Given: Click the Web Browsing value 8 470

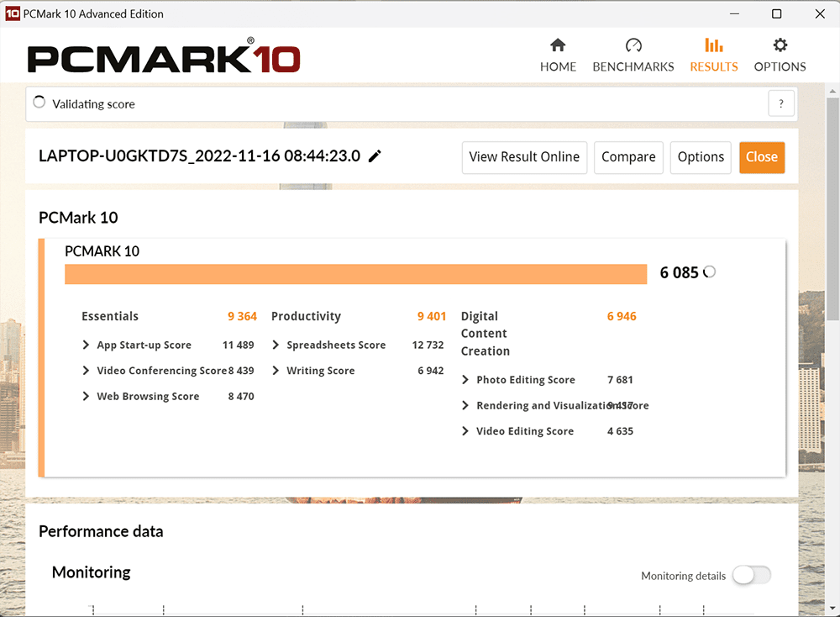Looking at the screenshot, I should point(241,396).
